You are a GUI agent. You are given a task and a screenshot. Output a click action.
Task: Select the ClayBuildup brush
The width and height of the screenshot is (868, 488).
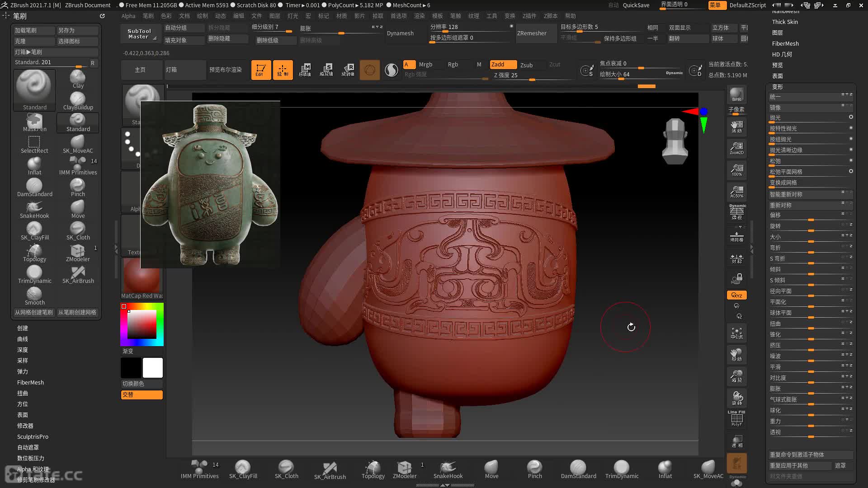[78, 101]
